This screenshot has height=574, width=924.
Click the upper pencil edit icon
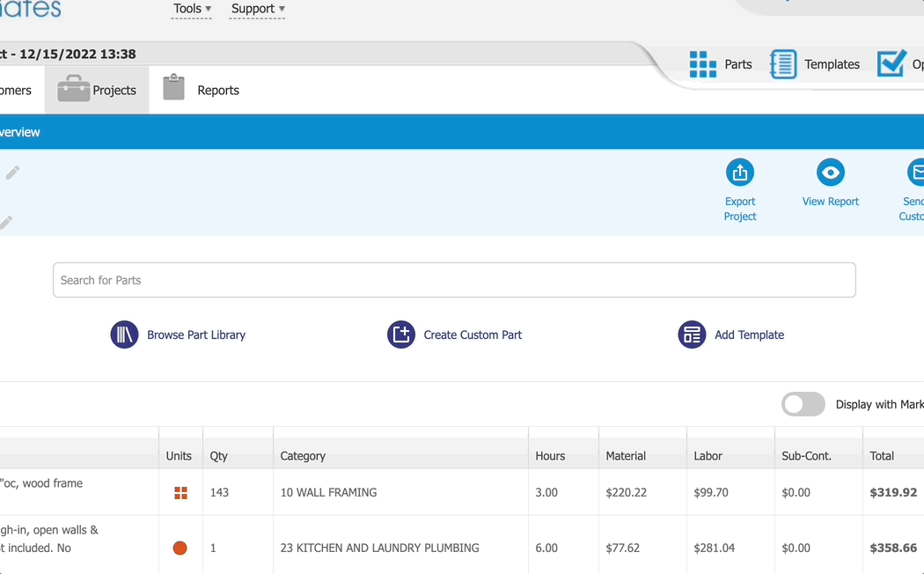coord(12,173)
